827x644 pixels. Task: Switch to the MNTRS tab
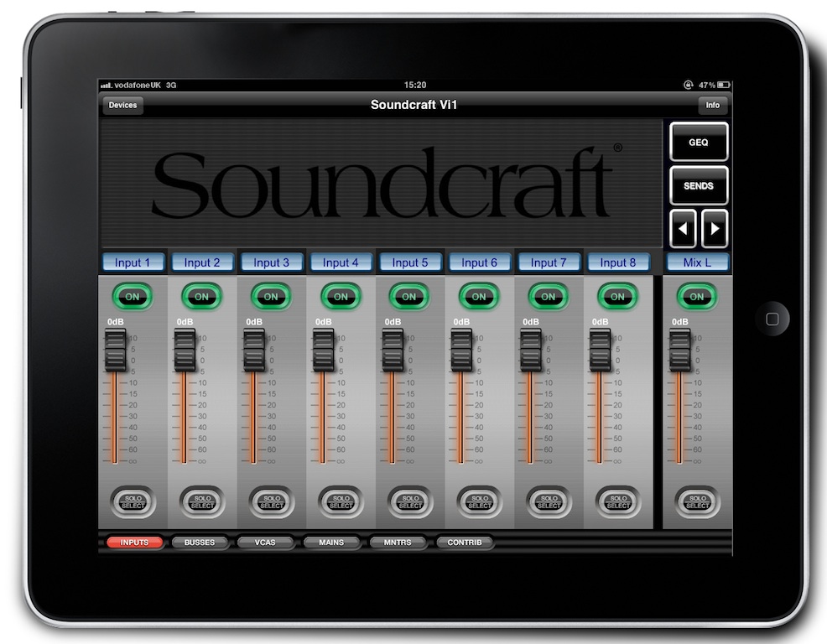(398, 543)
